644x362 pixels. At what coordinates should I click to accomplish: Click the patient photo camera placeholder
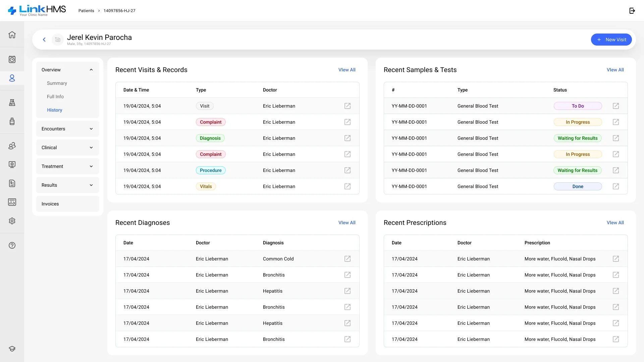pos(58,40)
